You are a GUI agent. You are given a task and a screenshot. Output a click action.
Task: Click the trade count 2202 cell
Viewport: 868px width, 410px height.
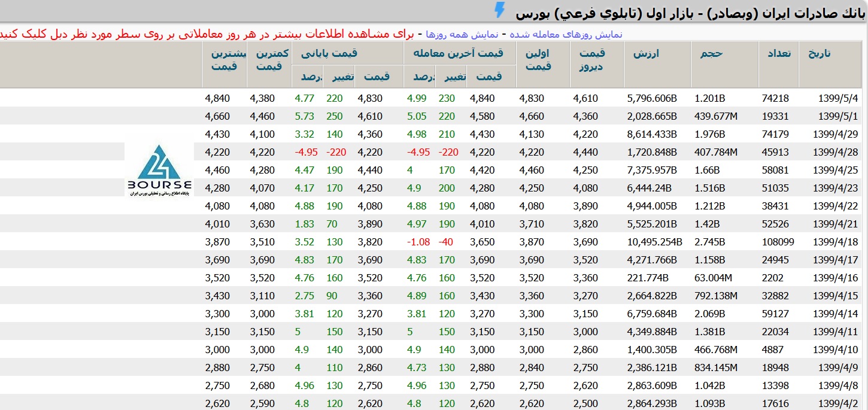pos(773,278)
